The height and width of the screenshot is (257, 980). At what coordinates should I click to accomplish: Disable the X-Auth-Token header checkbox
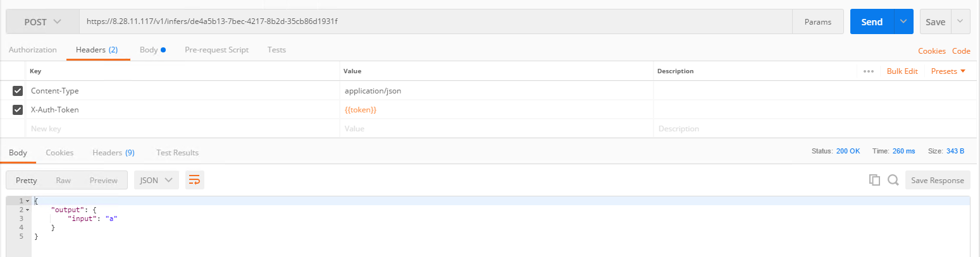(18, 110)
